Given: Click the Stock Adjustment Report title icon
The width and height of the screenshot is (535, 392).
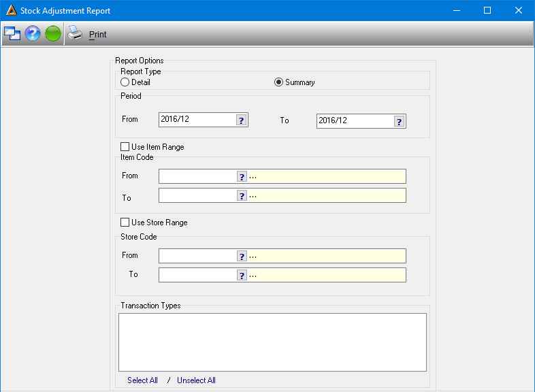Looking at the screenshot, I should click(x=12, y=10).
